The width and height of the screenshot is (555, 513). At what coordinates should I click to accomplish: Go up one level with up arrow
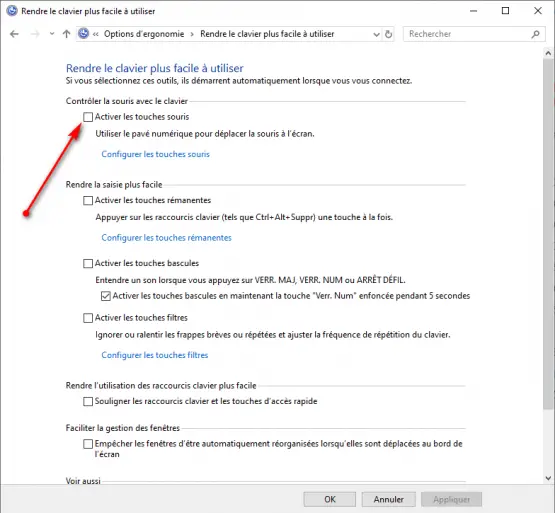tap(66, 34)
